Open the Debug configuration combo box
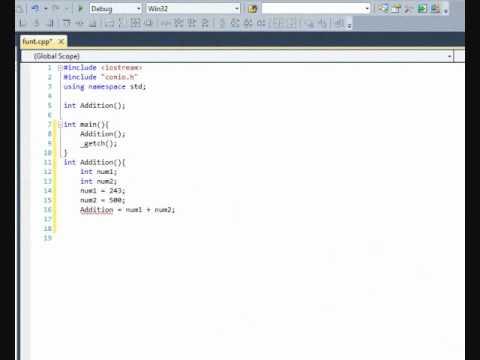 click(116, 8)
